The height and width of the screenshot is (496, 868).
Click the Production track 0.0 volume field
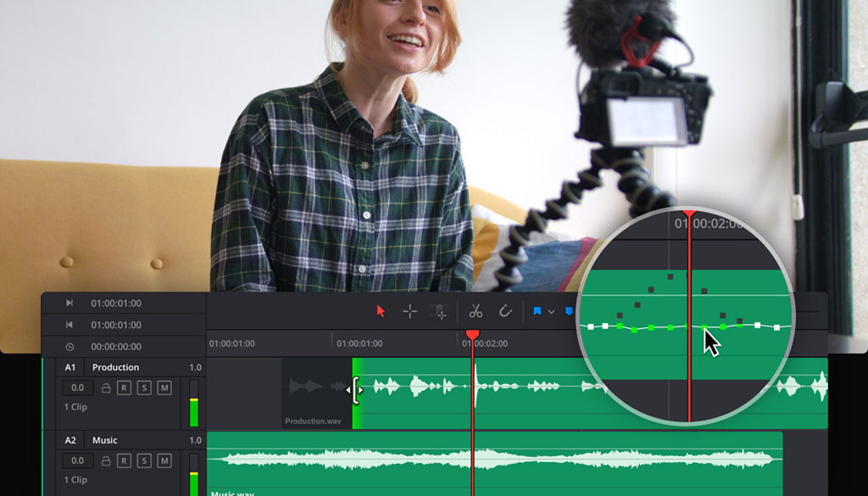[x=78, y=387]
